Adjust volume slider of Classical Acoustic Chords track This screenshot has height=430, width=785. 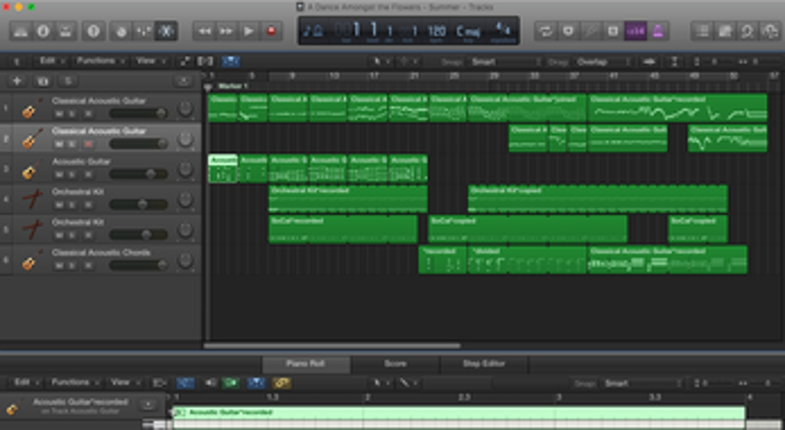[x=138, y=265]
